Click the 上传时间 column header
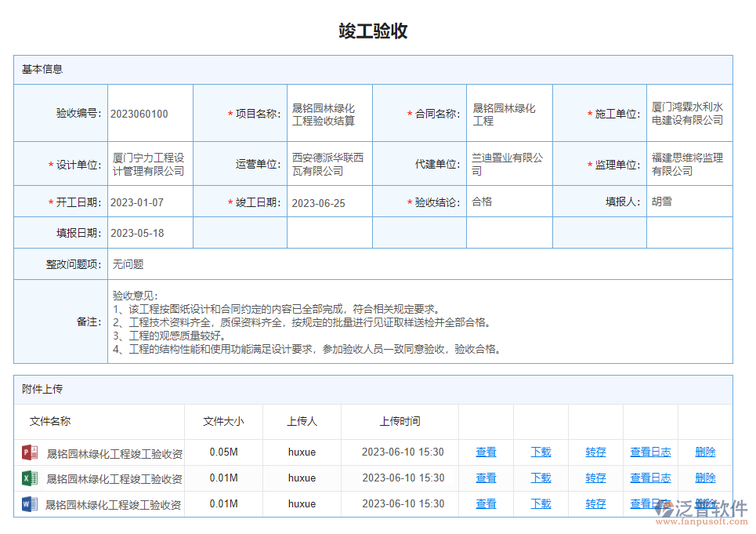Screen dimensions: 756x534 [x=399, y=421]
